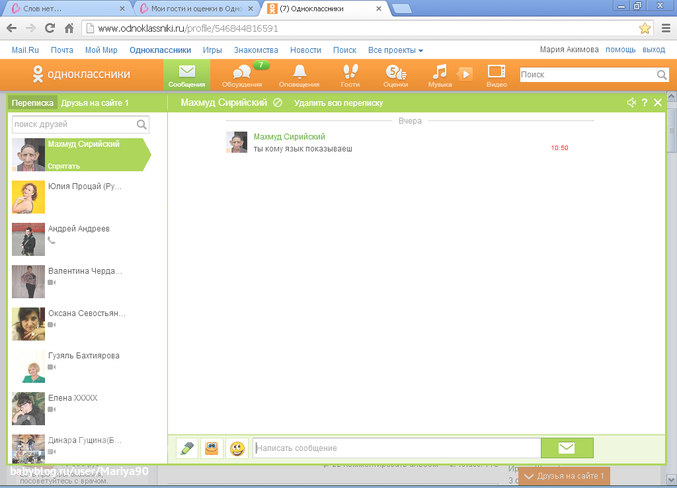Switch to Друзья на сайте tab
The height and width of the screenshot is (488, 677).
click(94, 103)
